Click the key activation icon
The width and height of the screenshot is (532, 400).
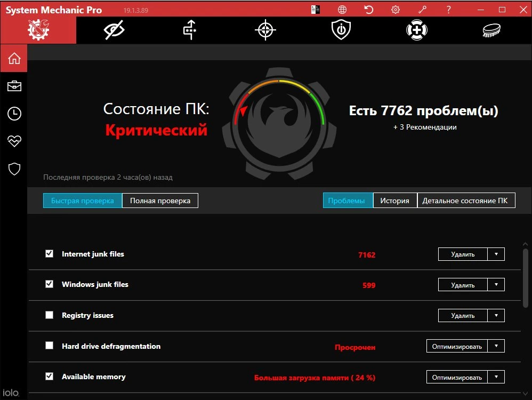tap(422, 10)
